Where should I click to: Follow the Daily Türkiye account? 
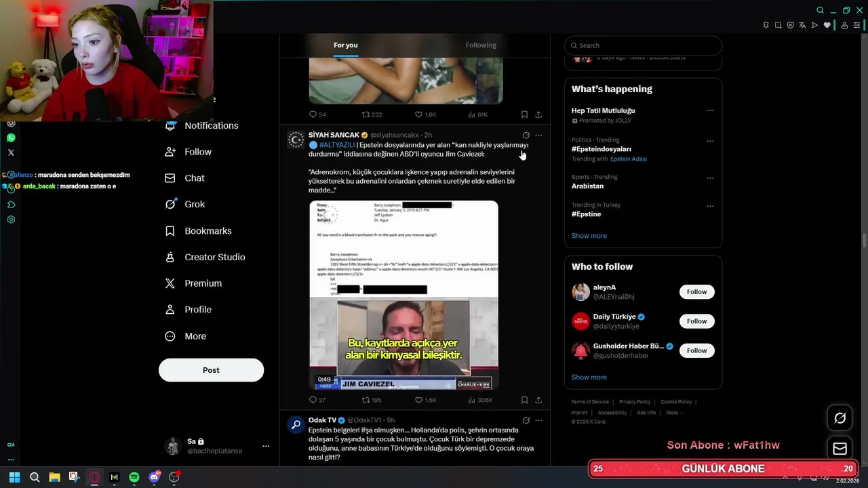(696, 321)
